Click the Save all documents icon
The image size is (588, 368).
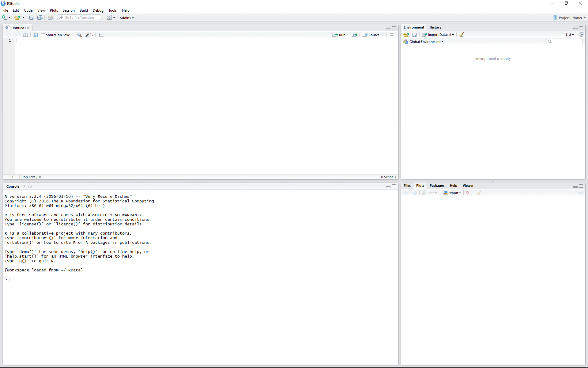coord(40,17)
